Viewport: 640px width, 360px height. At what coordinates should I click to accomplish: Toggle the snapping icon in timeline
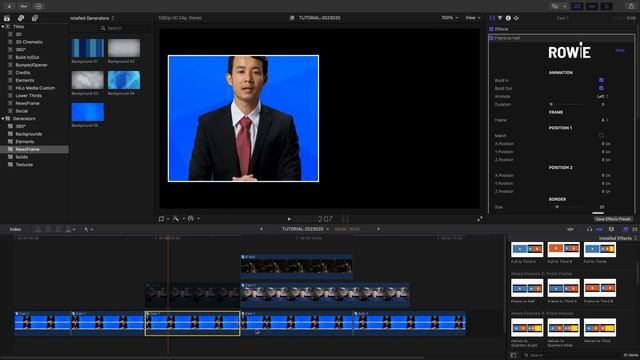click(600, 229)
